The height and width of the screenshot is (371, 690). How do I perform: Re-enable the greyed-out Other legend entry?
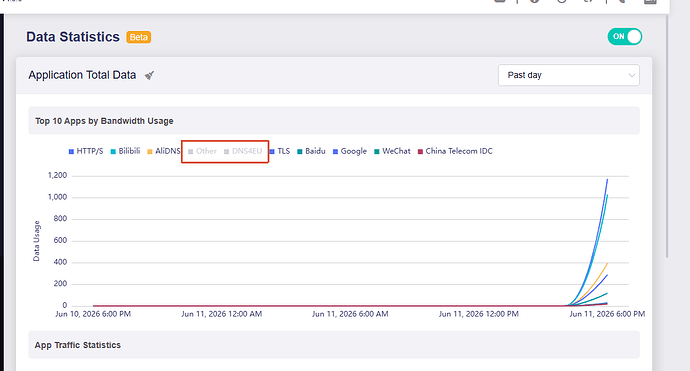click(202, 151)
